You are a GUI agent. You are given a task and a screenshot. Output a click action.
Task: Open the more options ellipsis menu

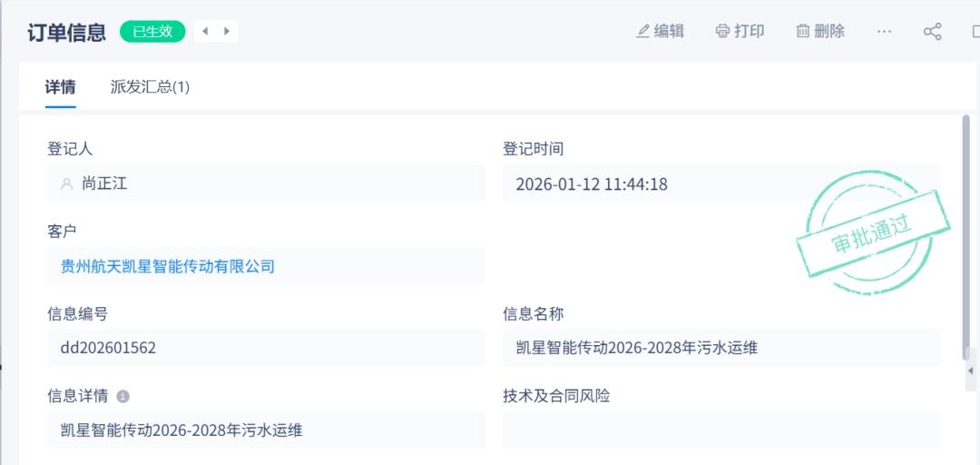point(884,32)
